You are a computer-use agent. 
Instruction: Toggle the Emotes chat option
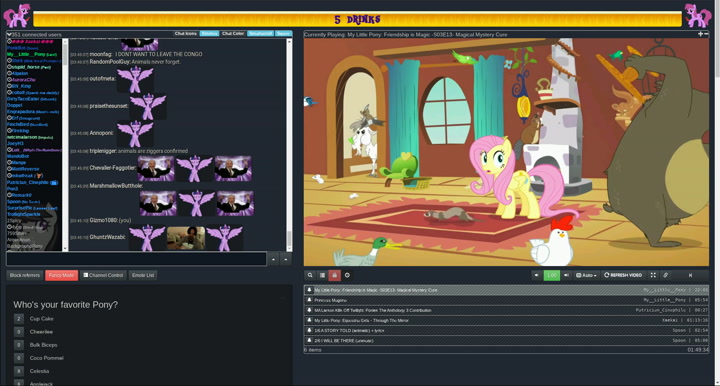[209, 34]
